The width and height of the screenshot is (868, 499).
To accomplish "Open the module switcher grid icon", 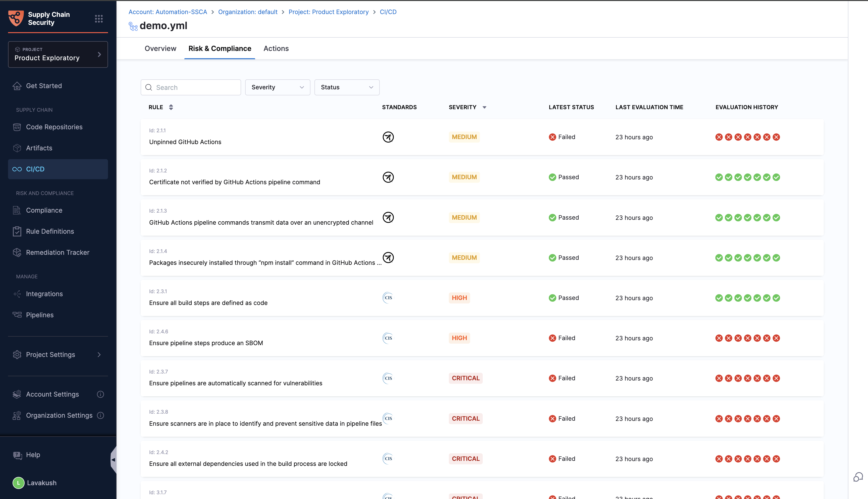I will (x=99, y=19).
